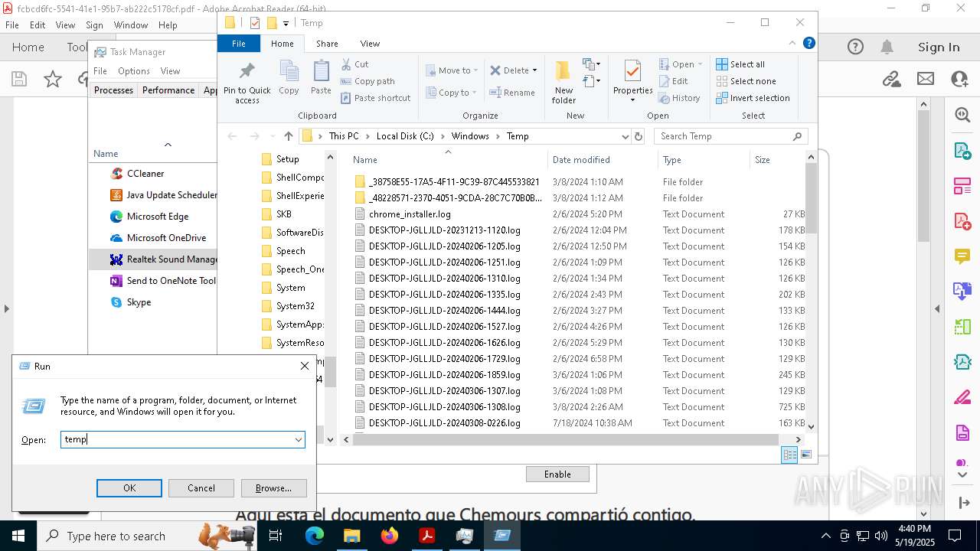Click the Copy icon in Clipboard group
The image size is (980, 551).
pyautogui.click(x=289, y=77)
